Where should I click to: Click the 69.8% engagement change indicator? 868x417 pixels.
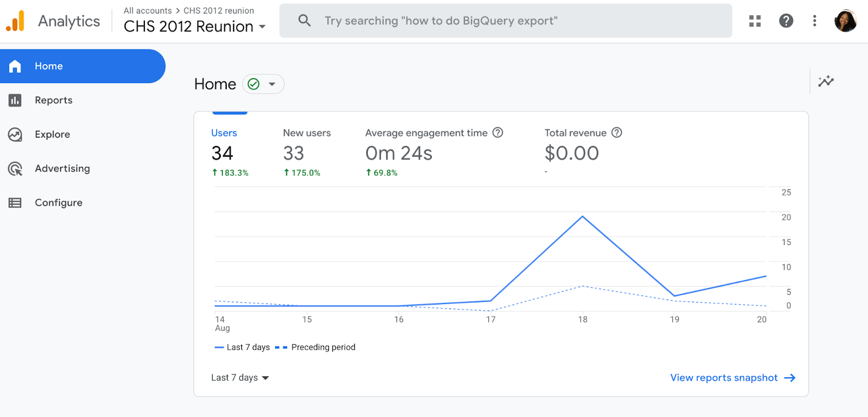(381, 173)
